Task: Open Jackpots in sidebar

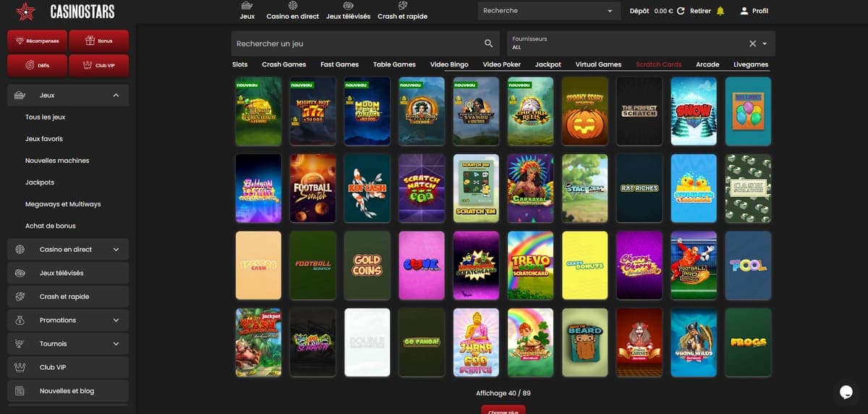Action: click(x=40, y=182)
